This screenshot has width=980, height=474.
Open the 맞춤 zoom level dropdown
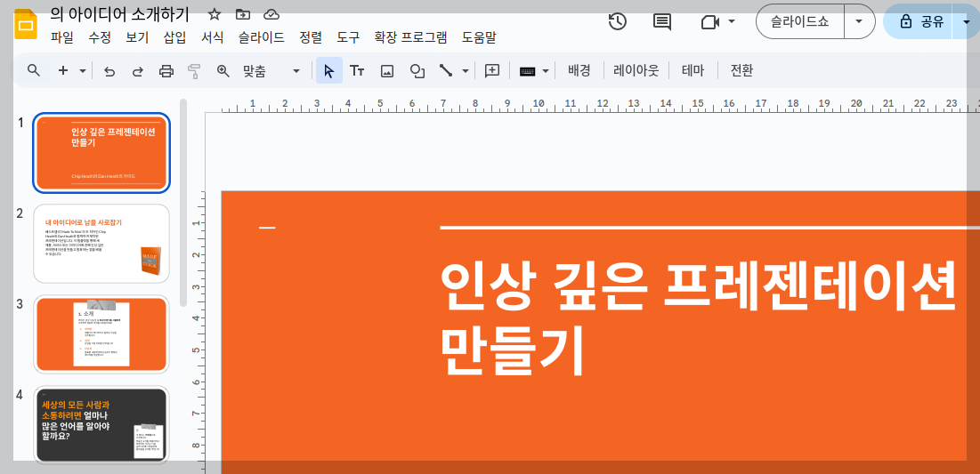click(x=271, y=71)
